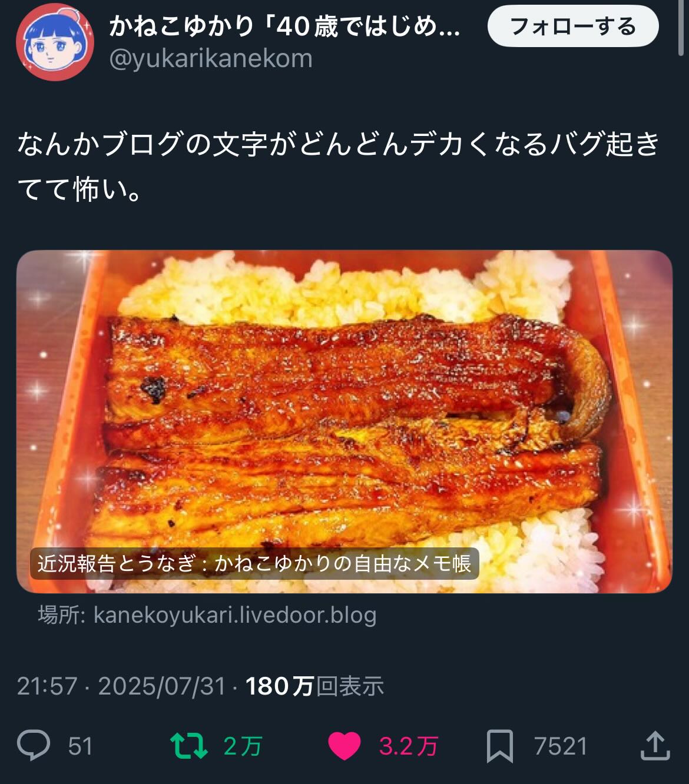This screenshot has height=784, width=689.
Task: Open the kanekoyukari.livedoor.blog source link
Action: coord(207,615)
